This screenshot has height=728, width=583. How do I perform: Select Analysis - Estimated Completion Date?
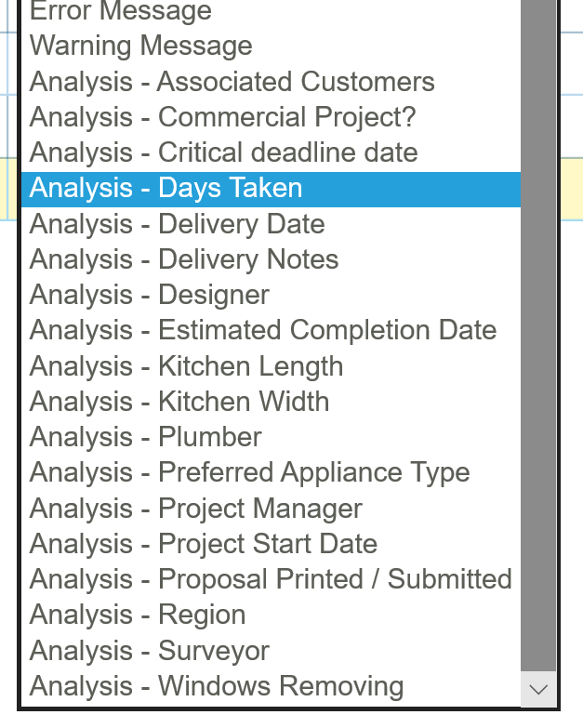coord(263,330)
